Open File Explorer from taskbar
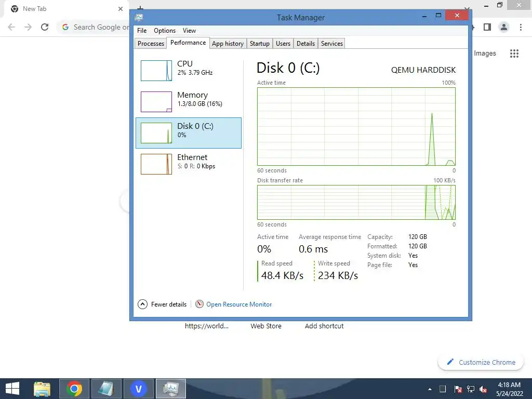This screenshot has width=532, height=399. coord(42,389)
